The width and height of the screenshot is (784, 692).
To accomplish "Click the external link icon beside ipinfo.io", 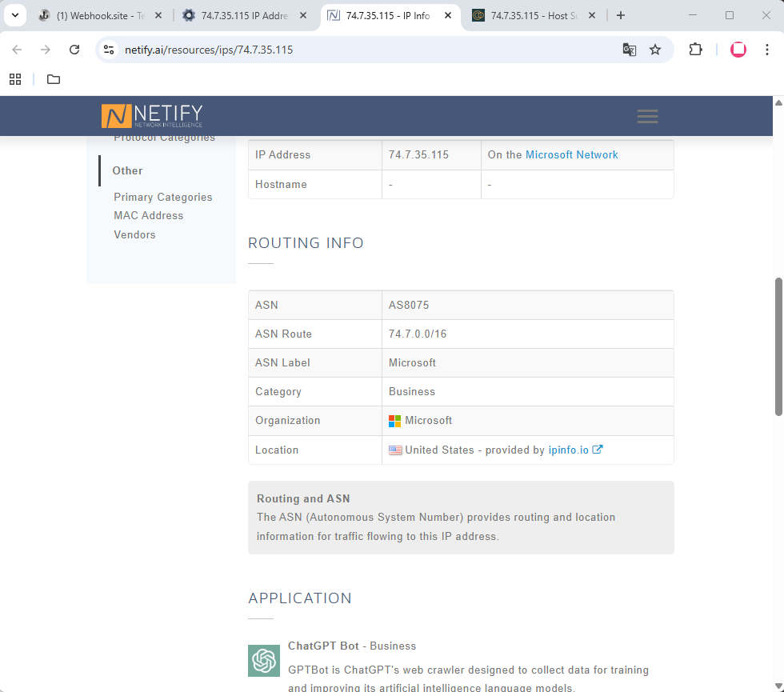I will pos(598,449).
